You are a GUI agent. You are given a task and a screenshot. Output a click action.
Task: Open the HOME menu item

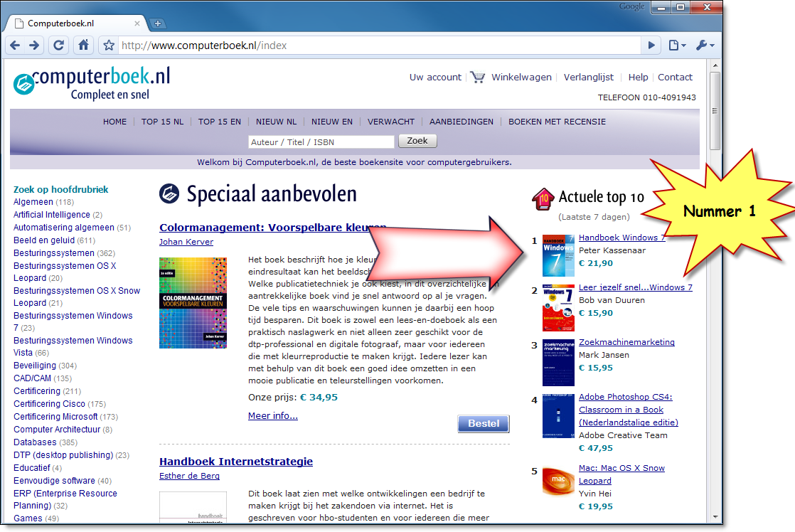click(x=115, y=122)
